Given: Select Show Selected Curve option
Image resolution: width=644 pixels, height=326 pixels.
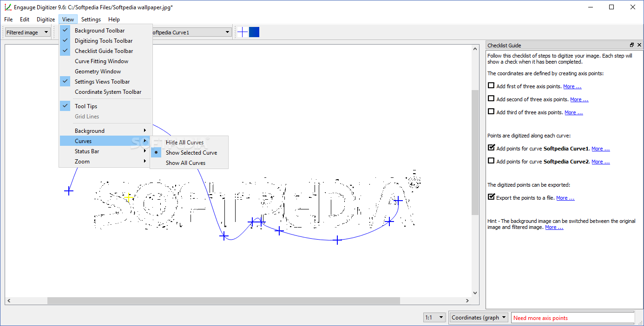Looking at the screenshot, I should [189, 153].
